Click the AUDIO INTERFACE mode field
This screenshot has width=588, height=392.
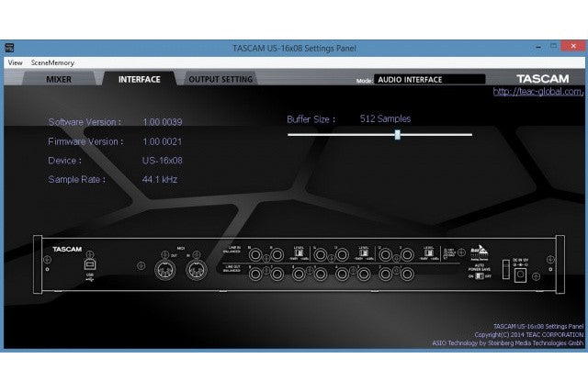pyautogui.click(x=429, y=80)
